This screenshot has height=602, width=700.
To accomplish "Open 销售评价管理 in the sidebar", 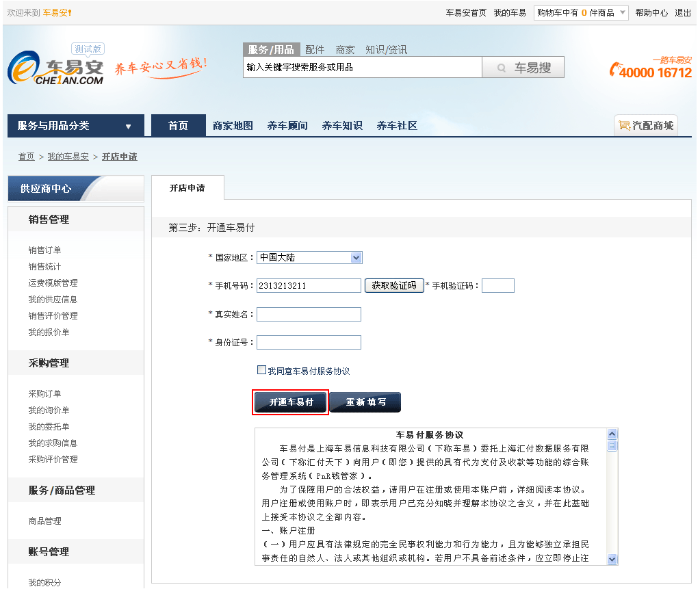I will (x=53, y=316).
